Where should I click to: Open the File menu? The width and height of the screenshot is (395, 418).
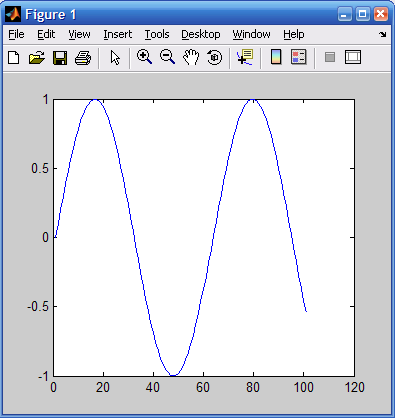pyautogui.click(x=16, y=34)
